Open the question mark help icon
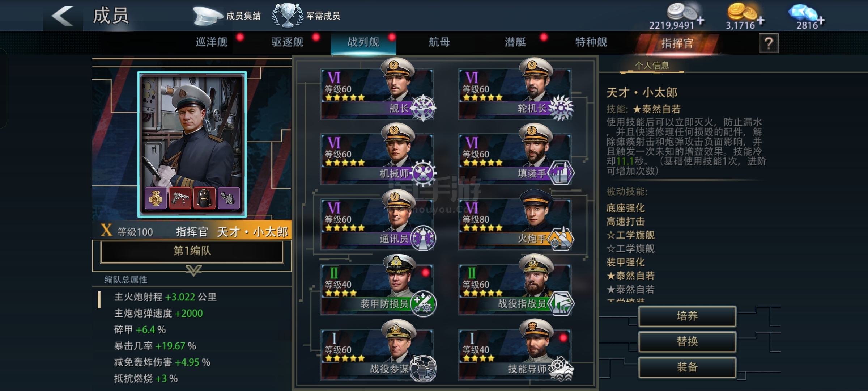The width and height of the screenshot is (868, 391). point(768,43)
